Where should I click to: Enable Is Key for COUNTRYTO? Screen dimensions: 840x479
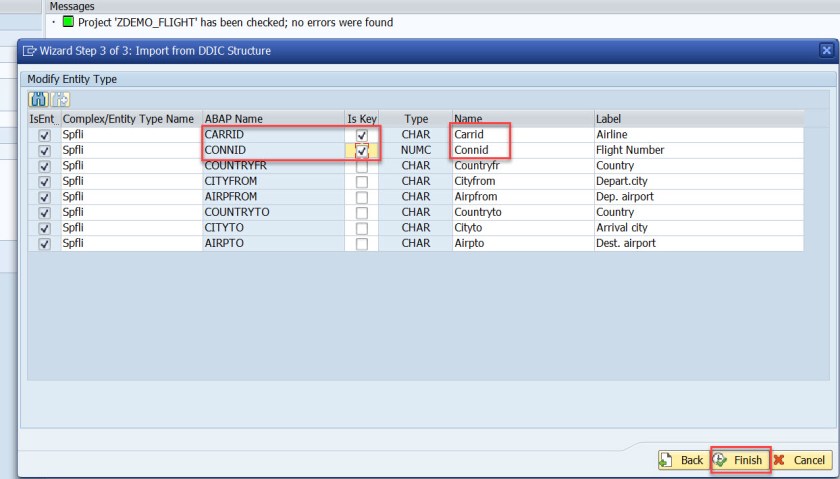click(362, 213)
